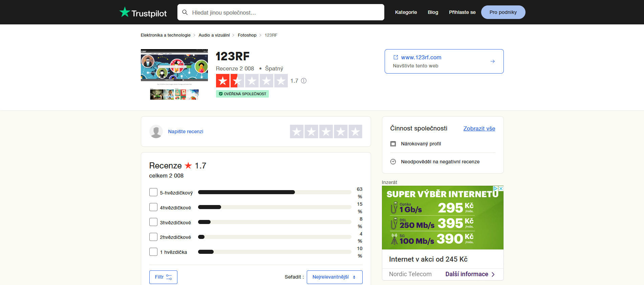
Task: Click the search magnifier icon
Action: click(185, 13)
